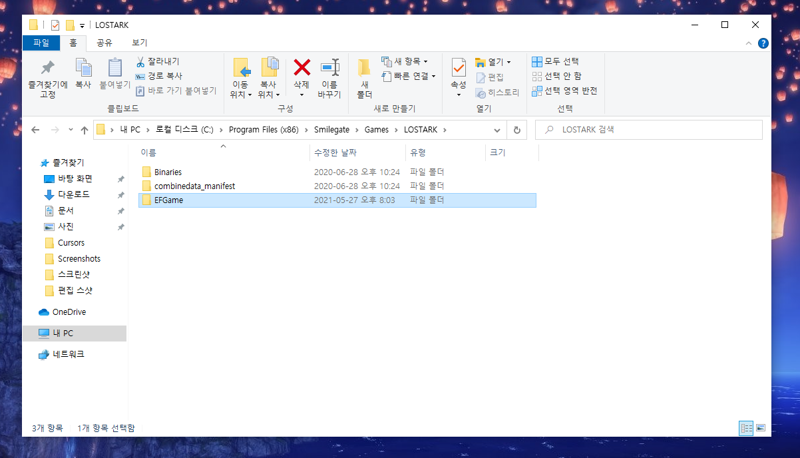Open OneDrive in navigation pane
This screenshot has width=800, height=458.
click(x=69, y=312)
